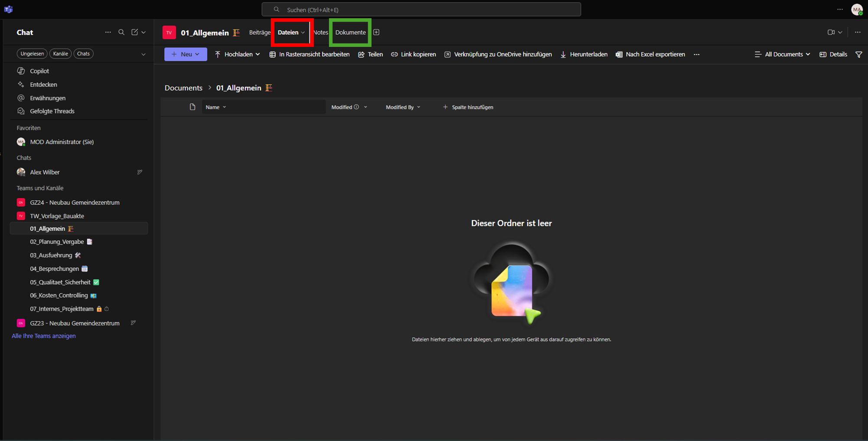
Task: Click the search icon in Chat header
Action: (122, 32)
